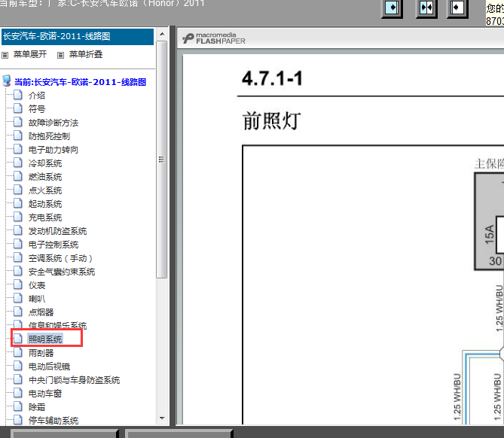Select the highlighted 照明系统 item

pyautogui.click(x=45, y=339)
